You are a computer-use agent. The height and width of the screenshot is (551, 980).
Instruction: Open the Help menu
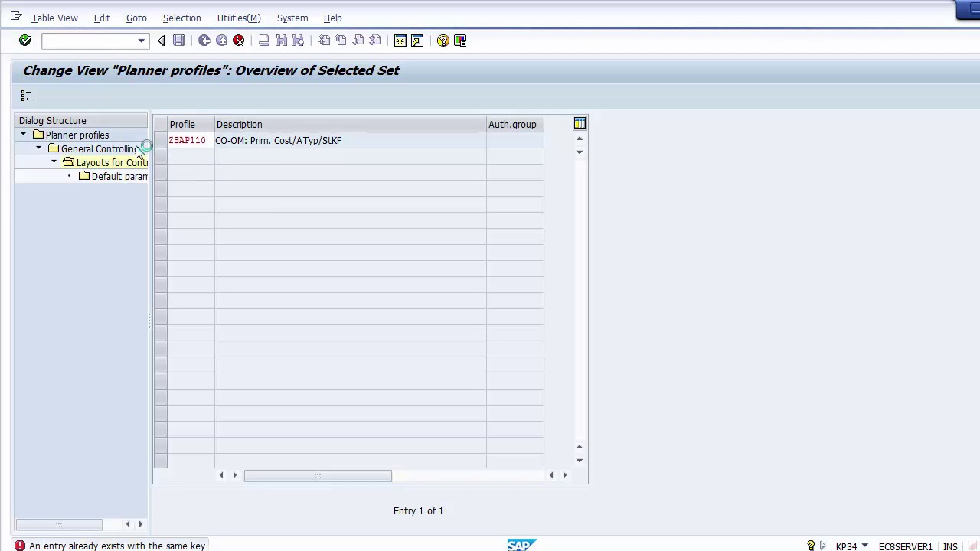[x=332, y=18]
